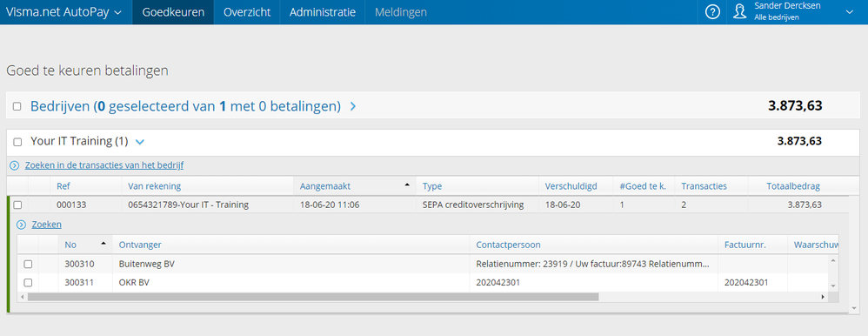
Task: Click the horizontal scrollbar thumb in transactions grid
Action: click(x=313, y=297)
